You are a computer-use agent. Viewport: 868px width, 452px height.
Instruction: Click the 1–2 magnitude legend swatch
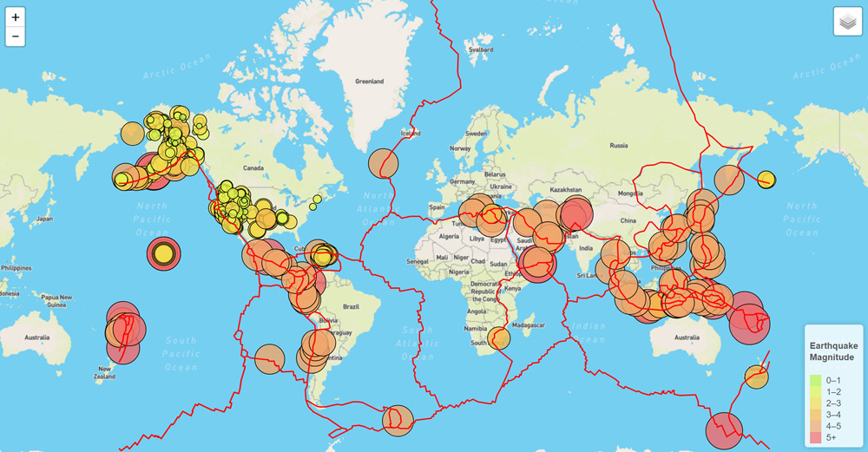(816, 392)
